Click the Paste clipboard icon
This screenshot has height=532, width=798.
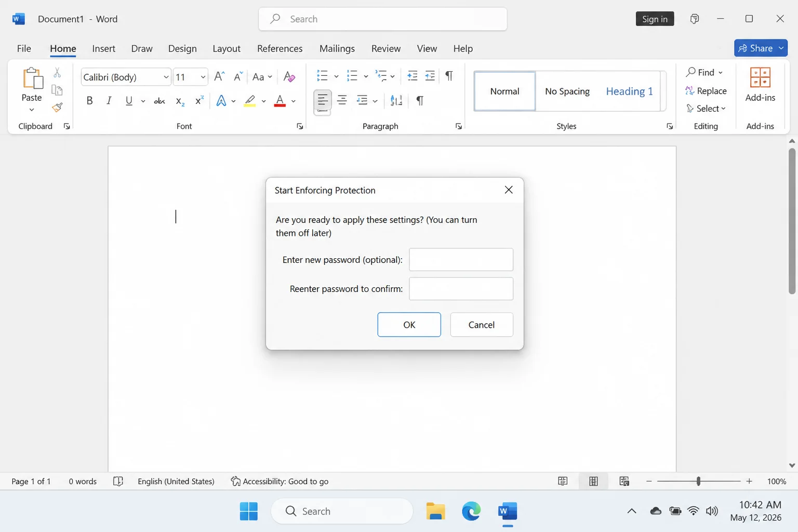click(x=32, y=78)
